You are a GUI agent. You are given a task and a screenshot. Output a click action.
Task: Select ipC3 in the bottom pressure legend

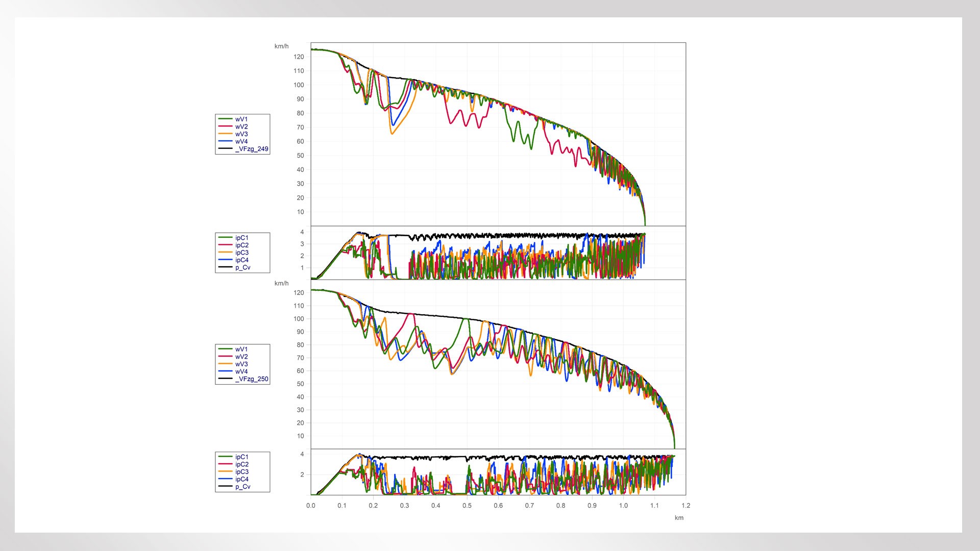(x=242, y=472)
